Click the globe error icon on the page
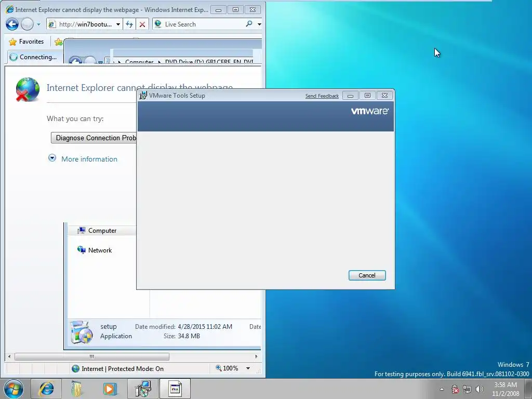The height and width of the screenshot is (399, 532). 27,89
